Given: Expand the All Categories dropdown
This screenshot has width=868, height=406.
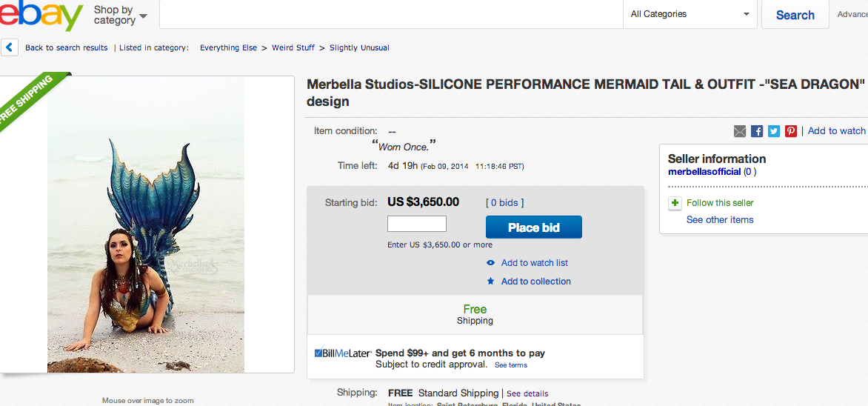Looking at the screenshot, I should point(690,14).
